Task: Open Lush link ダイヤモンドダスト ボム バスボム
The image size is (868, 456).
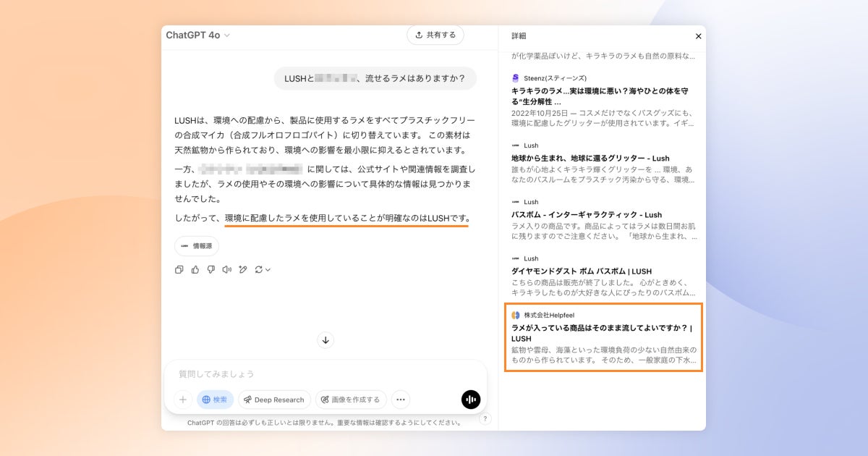Action: point(582,271)
